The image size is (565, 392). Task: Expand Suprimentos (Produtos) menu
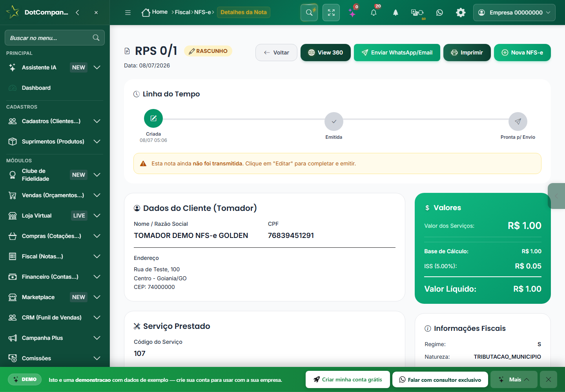click(55, 142)
